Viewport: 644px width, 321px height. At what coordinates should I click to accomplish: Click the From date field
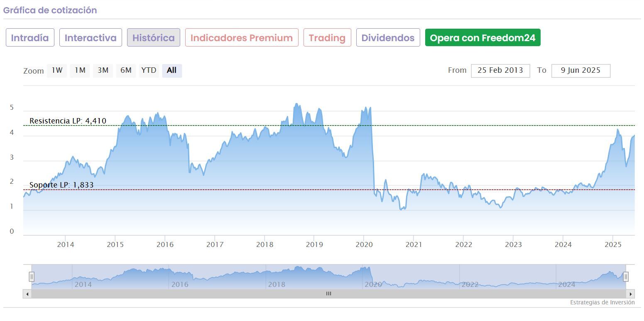500,71
